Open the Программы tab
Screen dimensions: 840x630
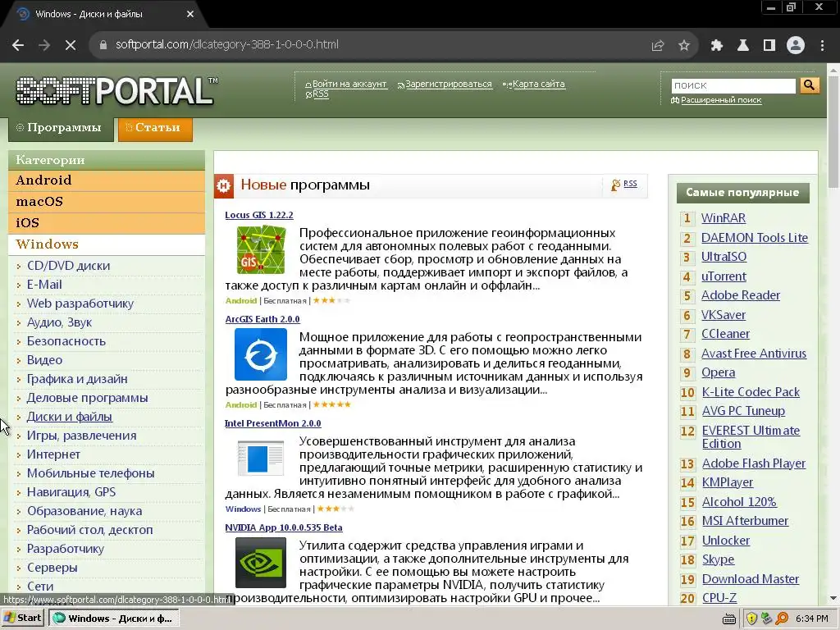click(x=61, y=129)
